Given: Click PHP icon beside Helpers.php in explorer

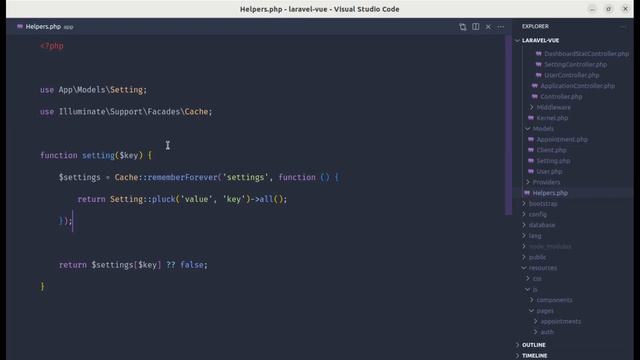Looking at the screenshot, I should pyautogui.click(x=527, y=193).
